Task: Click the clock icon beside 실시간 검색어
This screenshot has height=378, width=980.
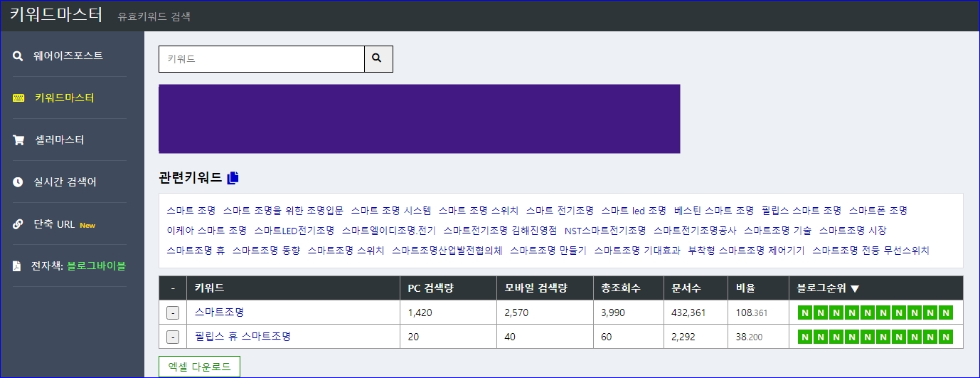Action: point(18,182)
